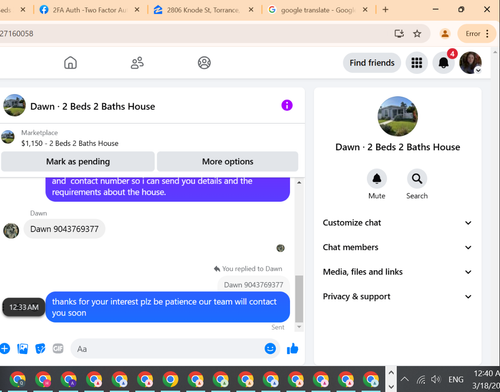Open Chrome three-dot menu
This screenshot has height=392, width=500.
pos(487,34)
